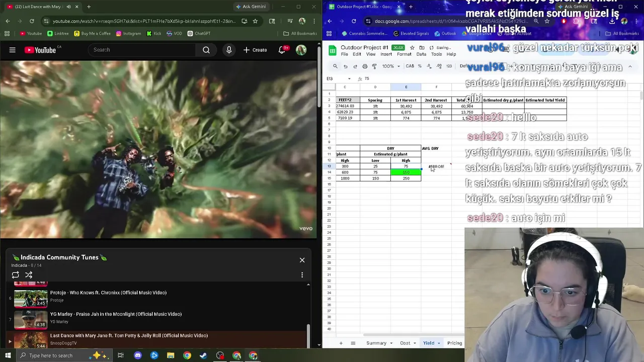Open Chrome three-dot menu in YouTube window
644x362 pixels.
click(314, 21)
